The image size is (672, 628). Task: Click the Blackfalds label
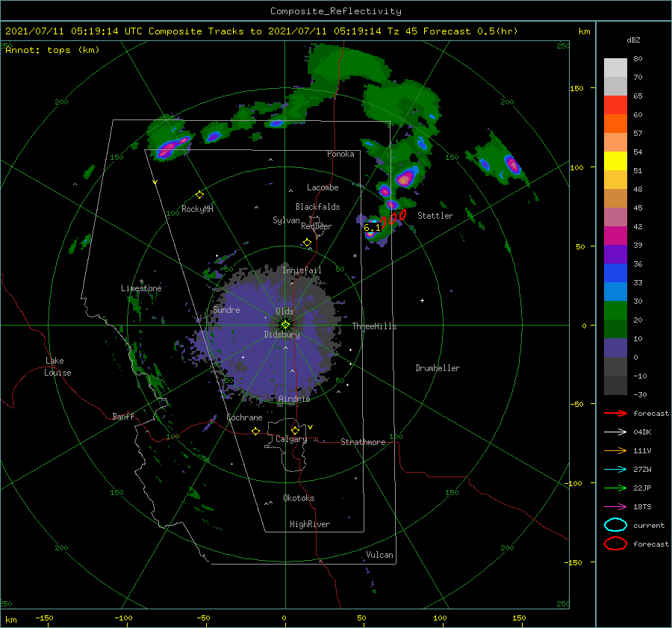tap(317, 207)
